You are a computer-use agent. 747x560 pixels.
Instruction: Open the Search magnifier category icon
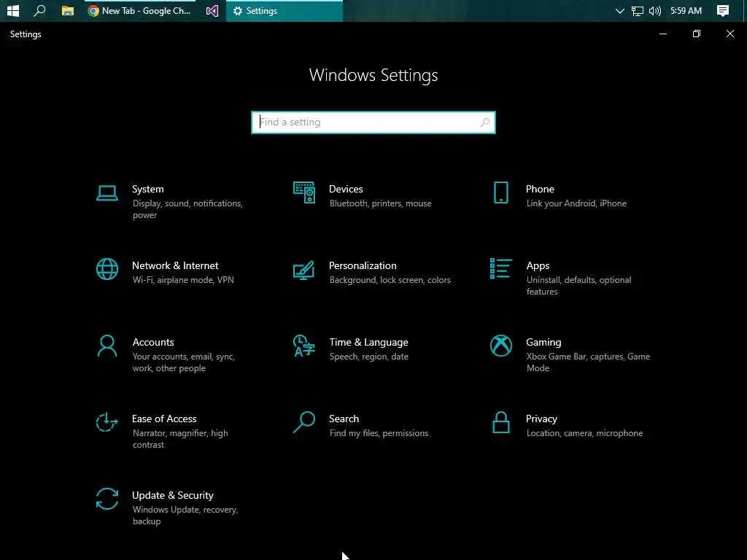(304, 422)
